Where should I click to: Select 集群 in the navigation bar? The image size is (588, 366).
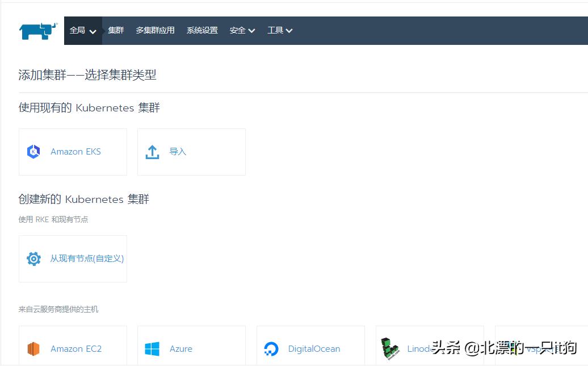(x=116, y=30)
